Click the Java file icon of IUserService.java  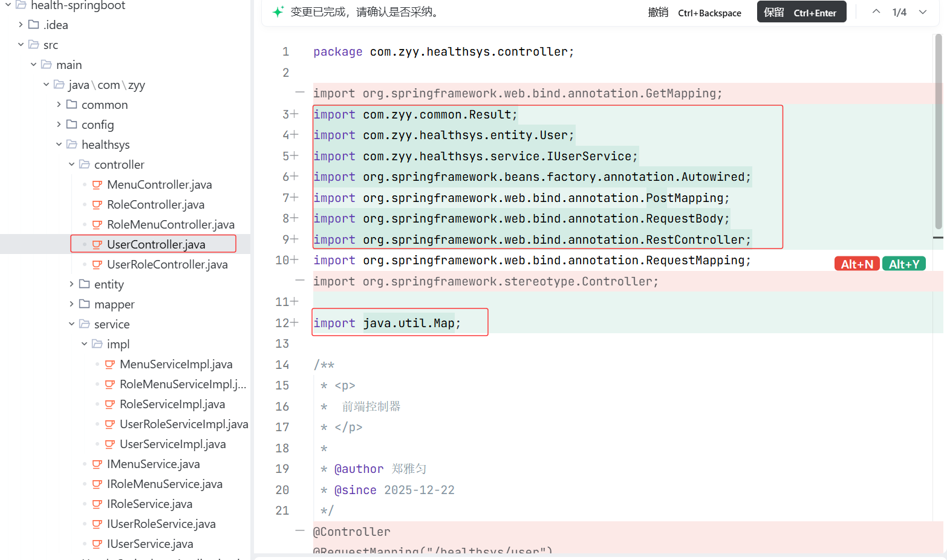pos(97,544)
